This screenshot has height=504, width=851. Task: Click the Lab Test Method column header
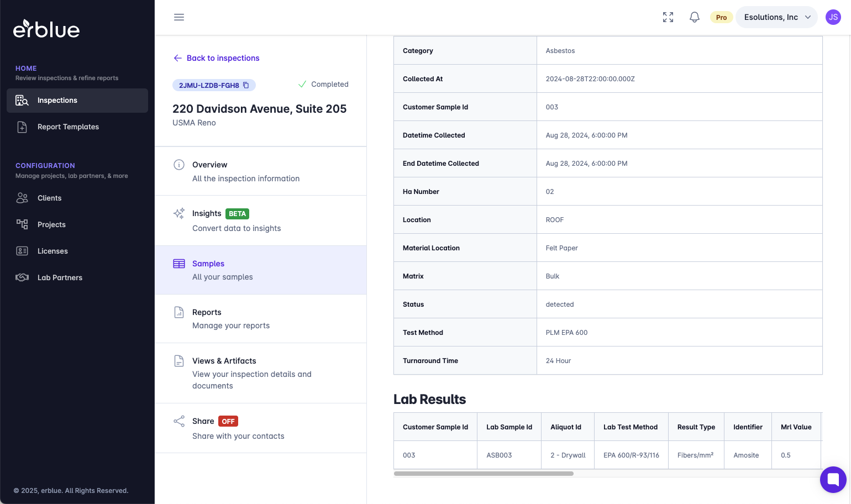point(631,427)
